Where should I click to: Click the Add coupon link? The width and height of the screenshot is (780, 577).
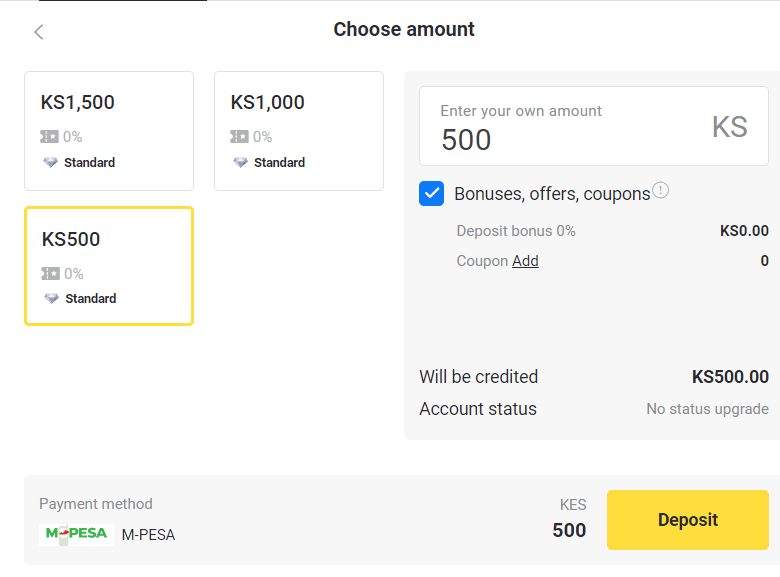pyautogui.click(x=525, y=261)
